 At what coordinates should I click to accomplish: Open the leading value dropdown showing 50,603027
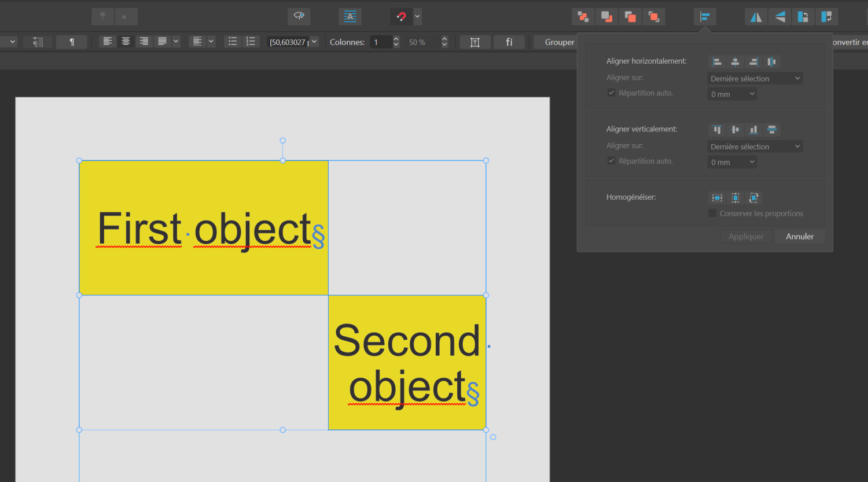[313, 42]
